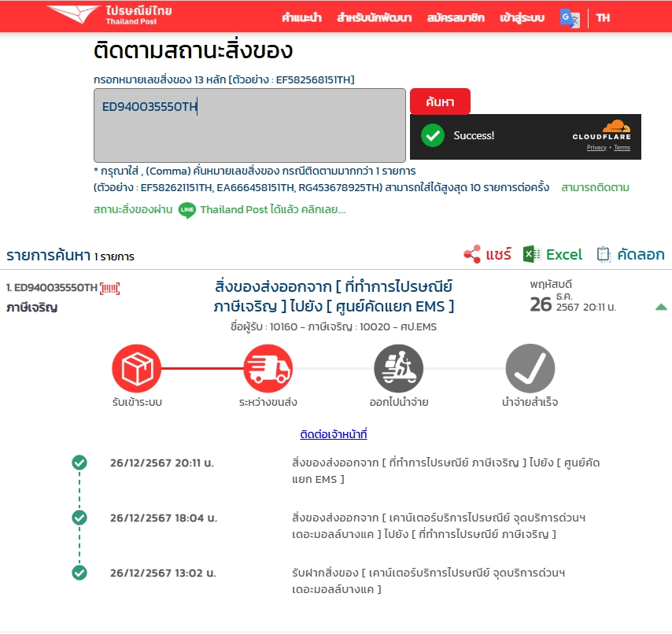Click the รับเข้าระบบ step label
The height and width of the screenshot is (634, 672).
(x=137, y=402)
